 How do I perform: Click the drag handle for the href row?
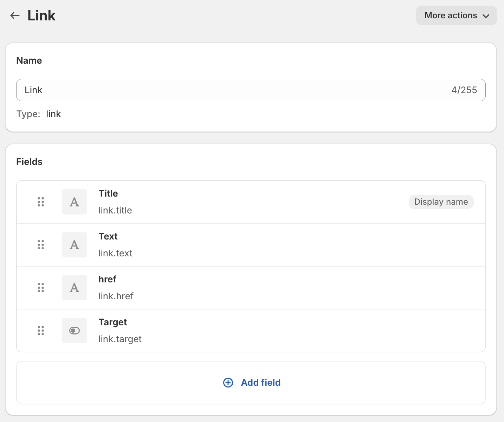40,287
